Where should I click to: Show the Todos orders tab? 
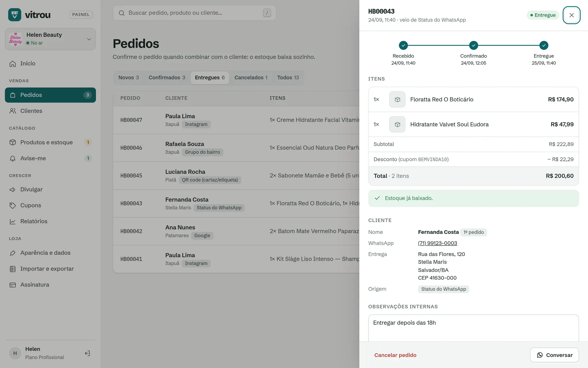coord(288,78)
